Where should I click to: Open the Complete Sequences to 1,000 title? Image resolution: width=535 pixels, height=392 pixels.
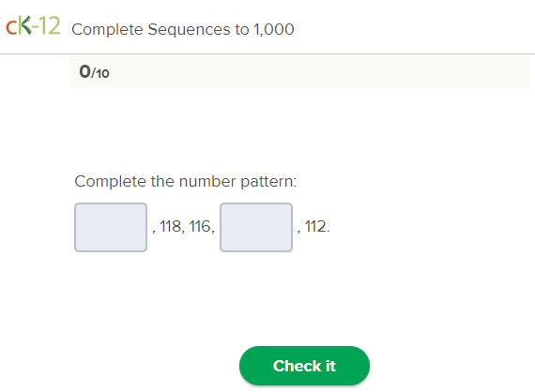tap(183, 29)
